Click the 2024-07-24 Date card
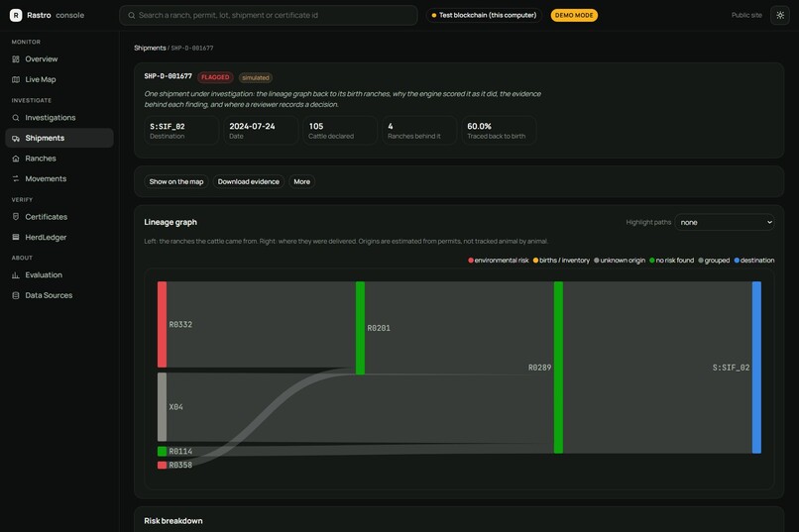Image resolution: width=799 pixels, height=532 pixels. [x=261, y=131]
